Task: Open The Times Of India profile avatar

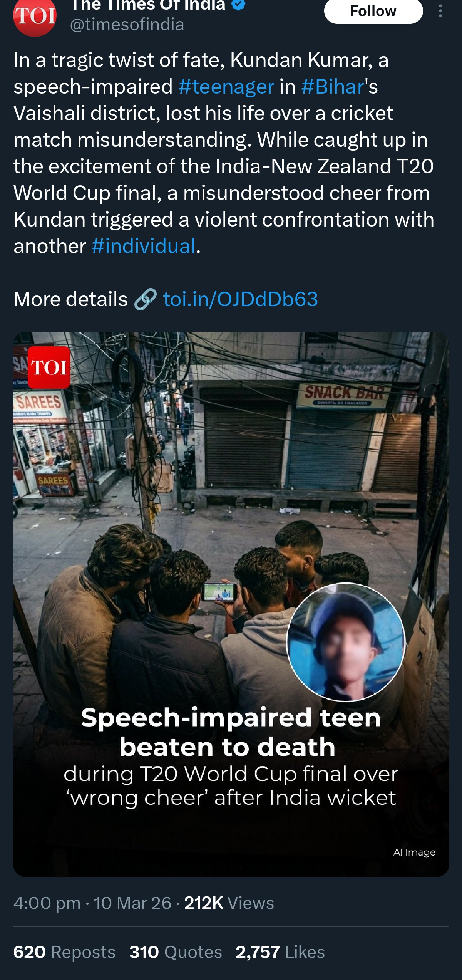Action: (35, 16)
